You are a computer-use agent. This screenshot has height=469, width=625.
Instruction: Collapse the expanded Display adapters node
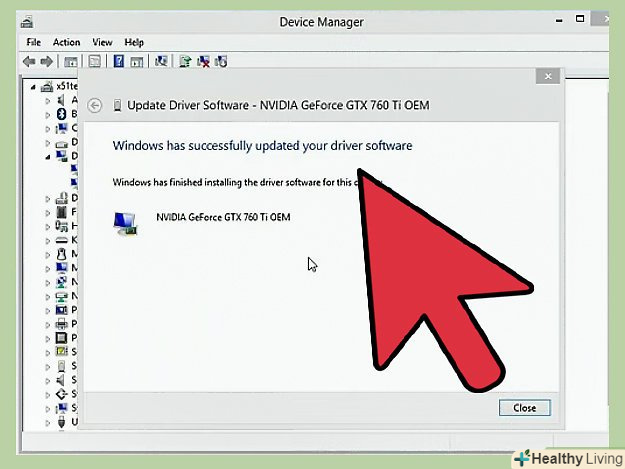[x=47, y=156]
